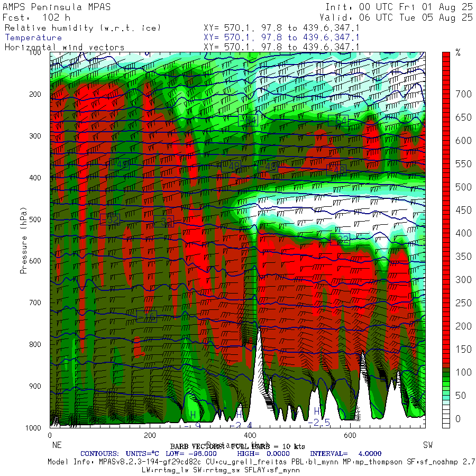Pick the white colorbar segment near 0
The height and width of the screenshot is (476, 476).
[x=446, y=417]
